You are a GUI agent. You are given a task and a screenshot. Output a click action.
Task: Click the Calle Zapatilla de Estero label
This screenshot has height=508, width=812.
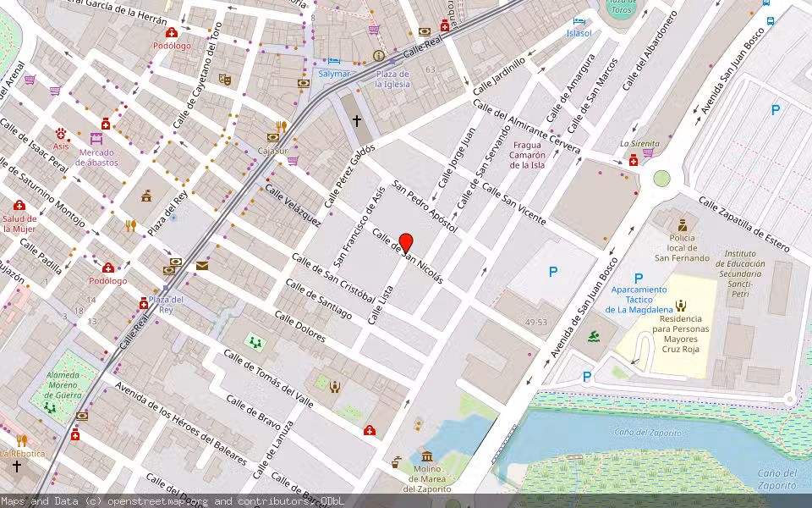744,224
